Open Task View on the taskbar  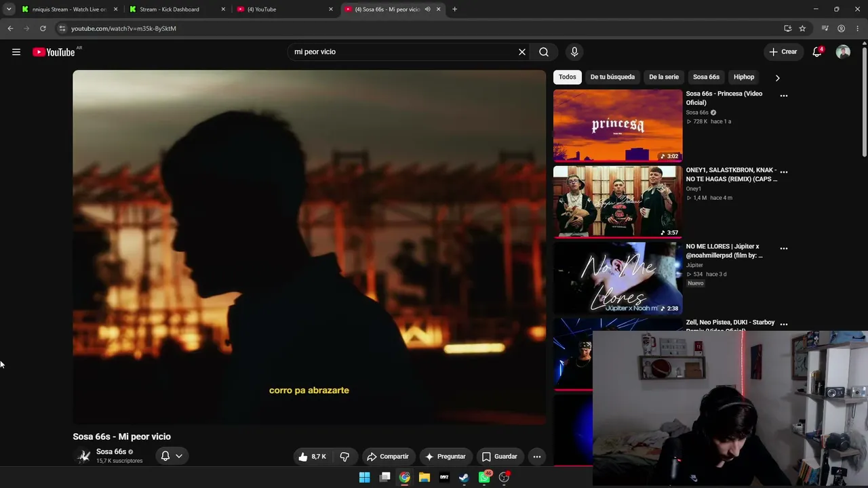(384, 477)
